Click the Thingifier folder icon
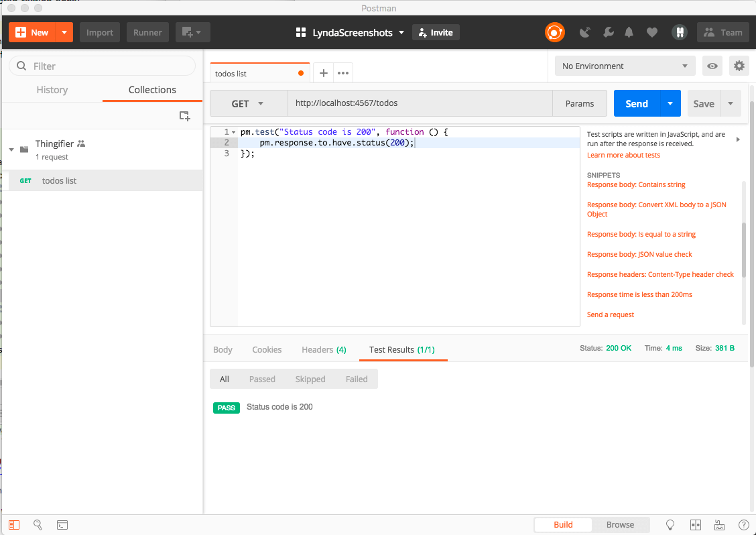This screenshot has height=535, width=756. 24,150
